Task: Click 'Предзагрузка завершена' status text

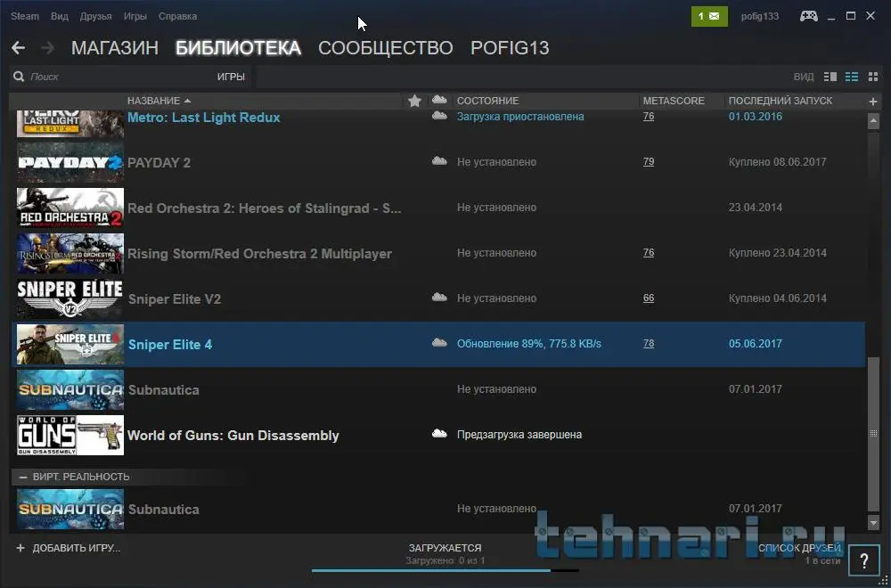Action: point(519,435)
